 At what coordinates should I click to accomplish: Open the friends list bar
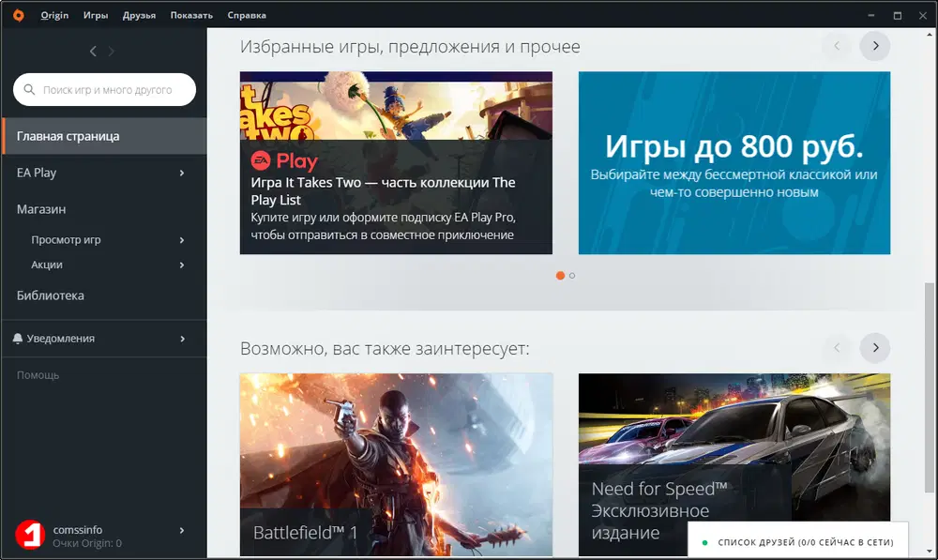[798, 541]
